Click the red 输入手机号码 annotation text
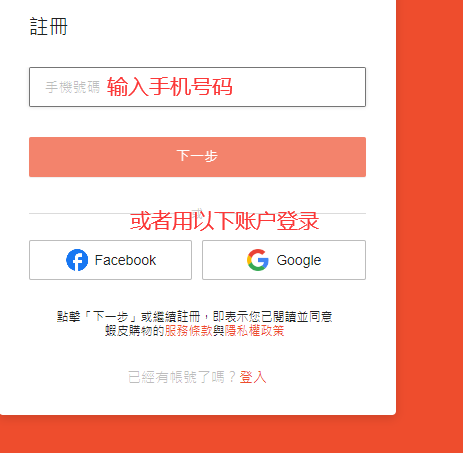The image size is (463, 453). 169,87
